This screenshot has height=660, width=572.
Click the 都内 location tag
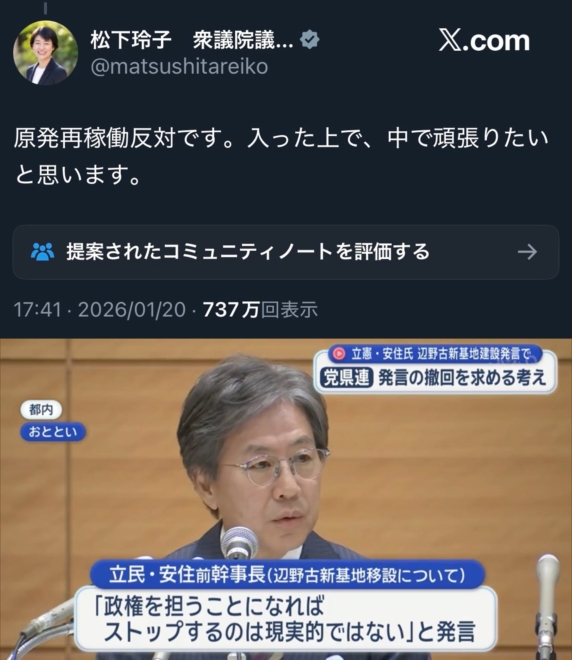click(41, 410)
